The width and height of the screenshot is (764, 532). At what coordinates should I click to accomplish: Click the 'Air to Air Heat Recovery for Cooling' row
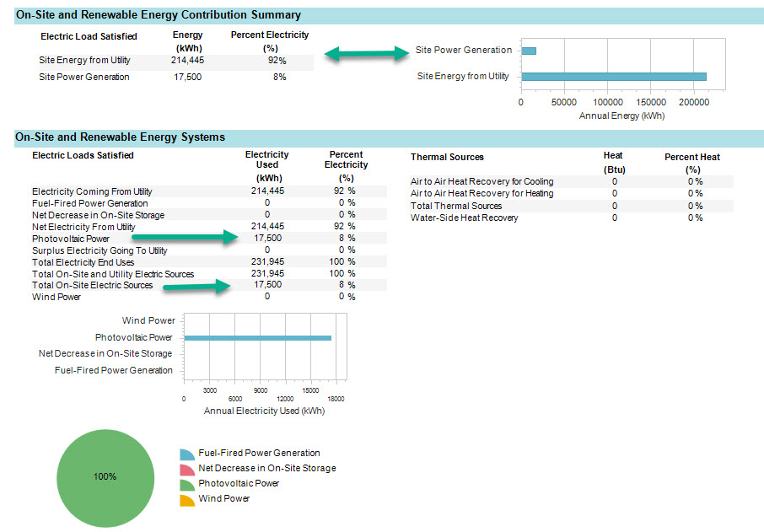[x=572, y=181]
